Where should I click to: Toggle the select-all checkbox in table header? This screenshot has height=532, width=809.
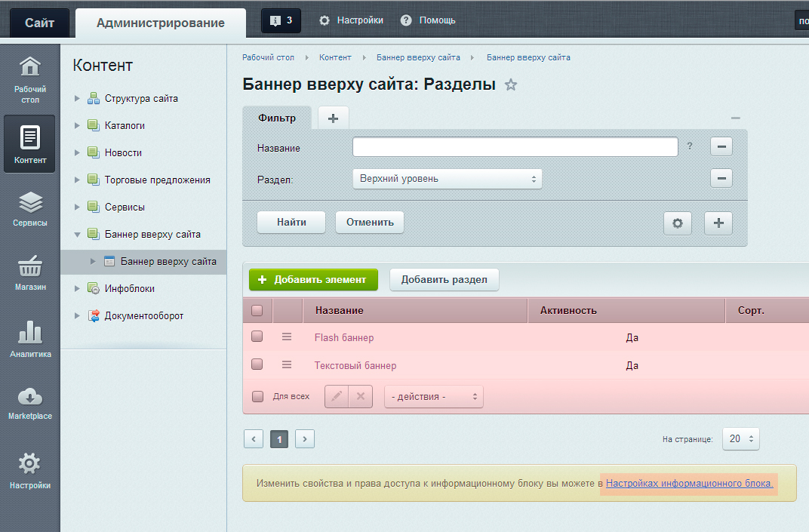tap(257, 310)
